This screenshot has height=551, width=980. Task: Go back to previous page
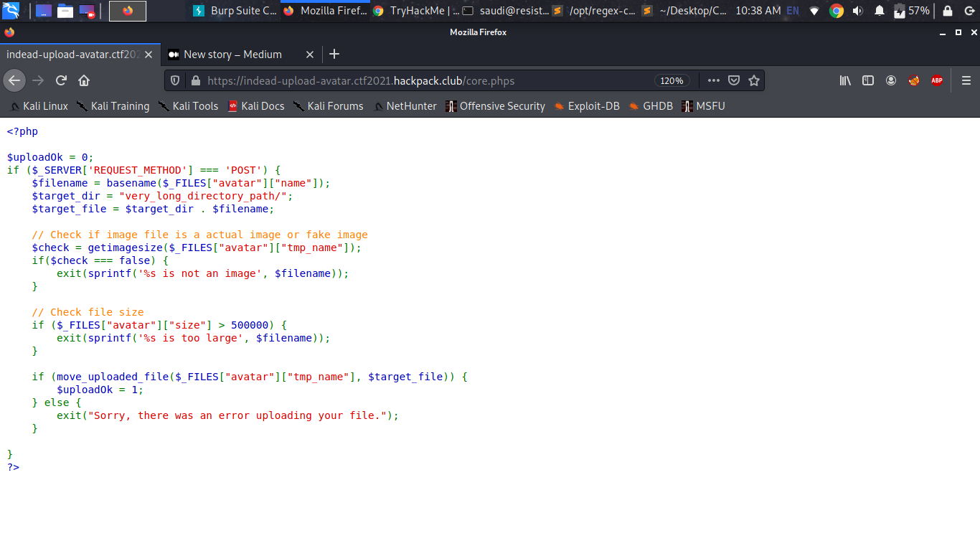(x=14, y=80)
